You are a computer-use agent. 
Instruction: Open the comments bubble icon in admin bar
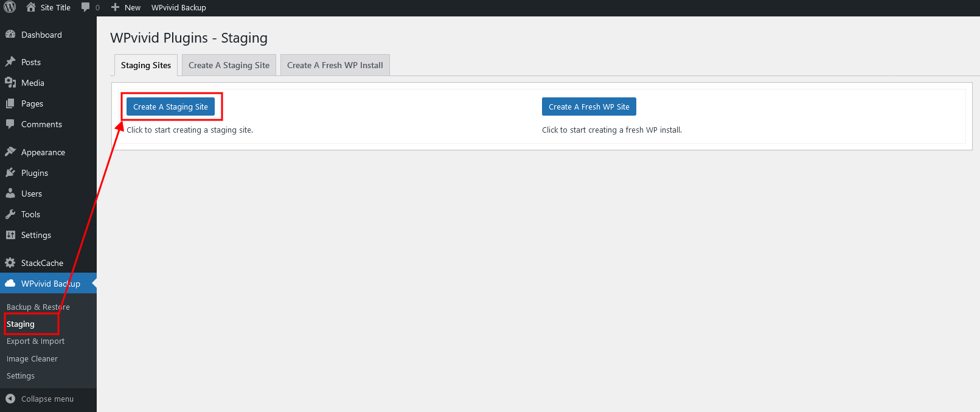point(86,7)
